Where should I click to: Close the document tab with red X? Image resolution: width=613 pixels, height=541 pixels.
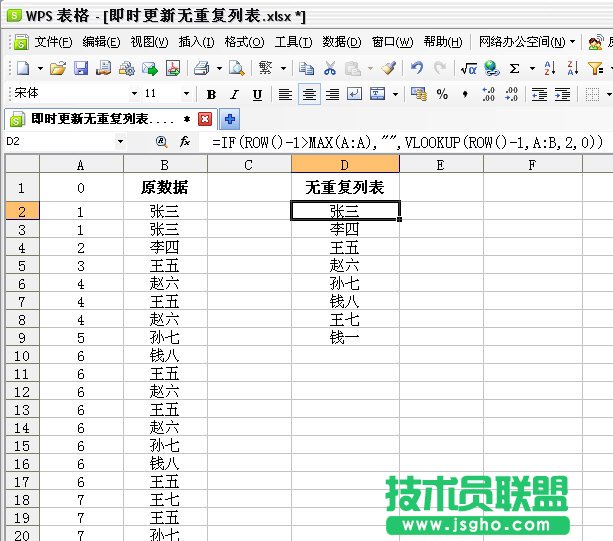pyautogui.click(x=205, y=119)
